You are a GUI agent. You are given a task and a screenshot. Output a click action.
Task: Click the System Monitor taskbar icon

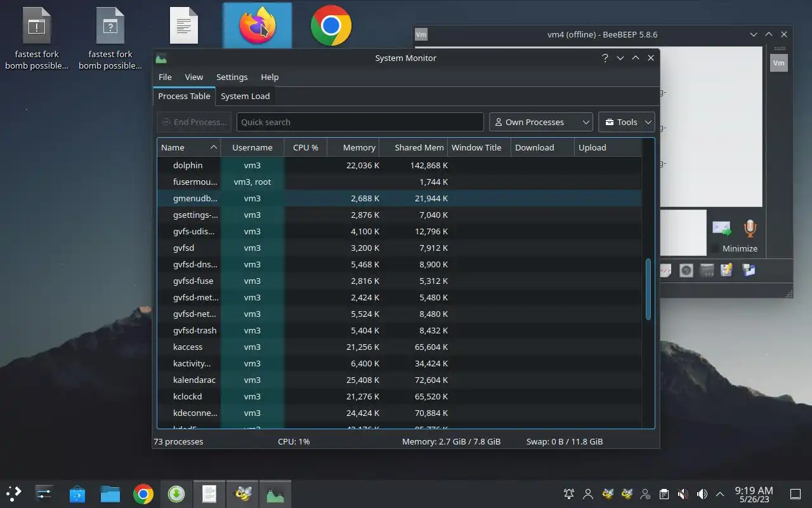(x=275, y=494)
